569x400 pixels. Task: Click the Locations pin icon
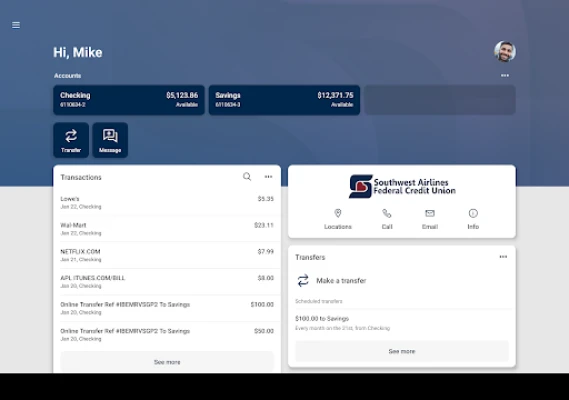[x=338, y=213]
